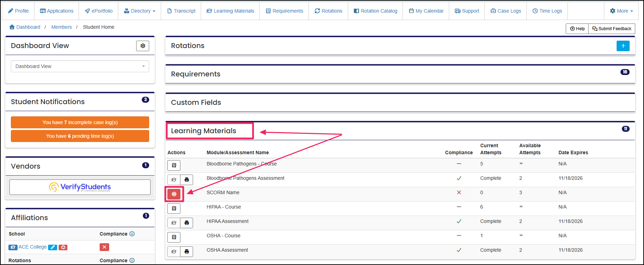Open the Bloodborne Pathogens Course module icon
Image resolution: width=644 pixels, height=265 pixels.
tap(174, 165)
